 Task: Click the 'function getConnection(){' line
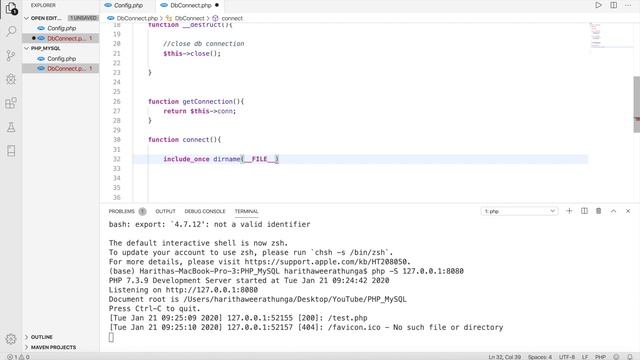click(196, 102)
